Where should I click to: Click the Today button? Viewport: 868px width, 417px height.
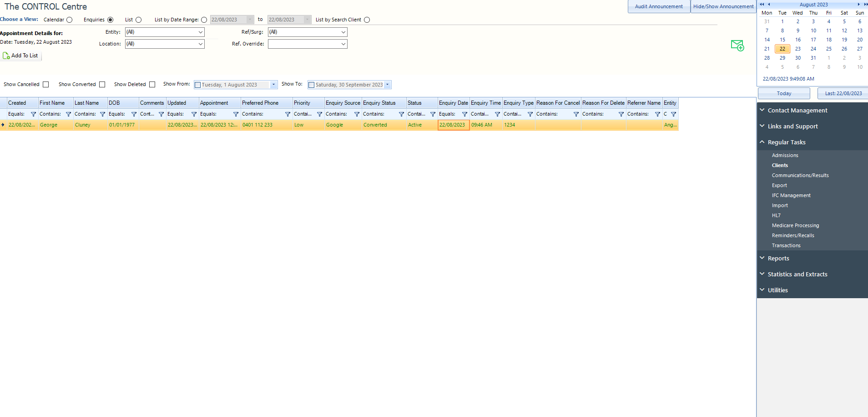[784, 93]
